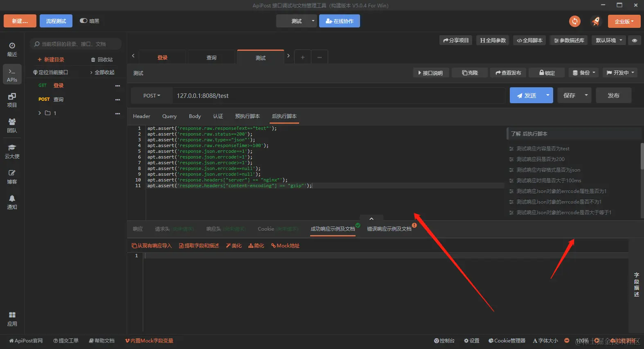Insert snippet 测试响应内容是否为test

(x=543, y=149)
